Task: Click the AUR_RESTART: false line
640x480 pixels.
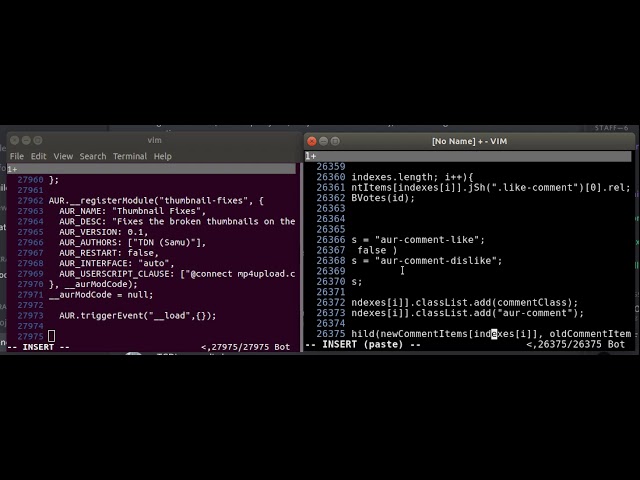Action: coord(109,253)
